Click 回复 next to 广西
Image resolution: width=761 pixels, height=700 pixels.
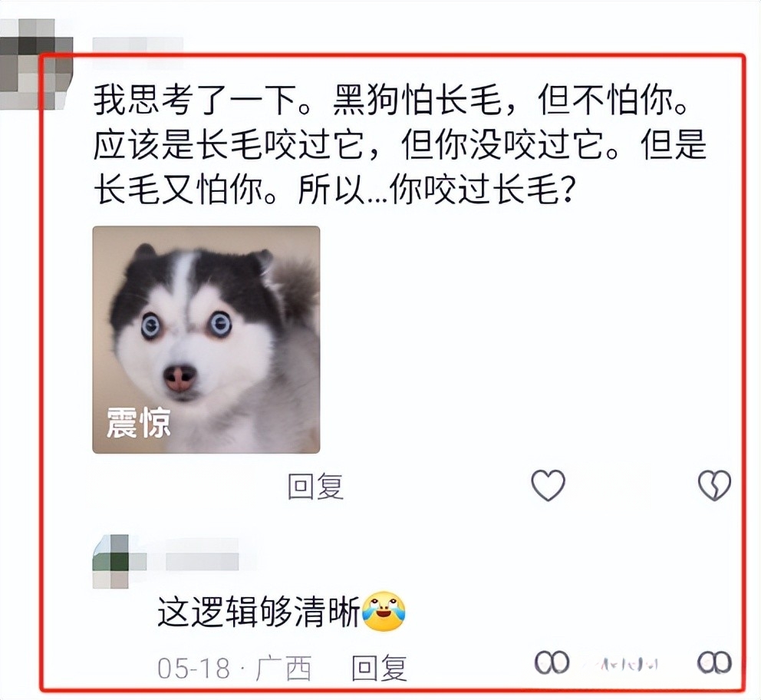pos(379,668)
